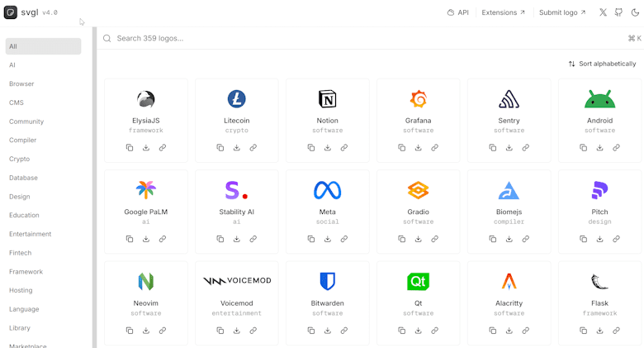Download the Meta logo
The width and height of the screenshot is (644, 348).
327,239
